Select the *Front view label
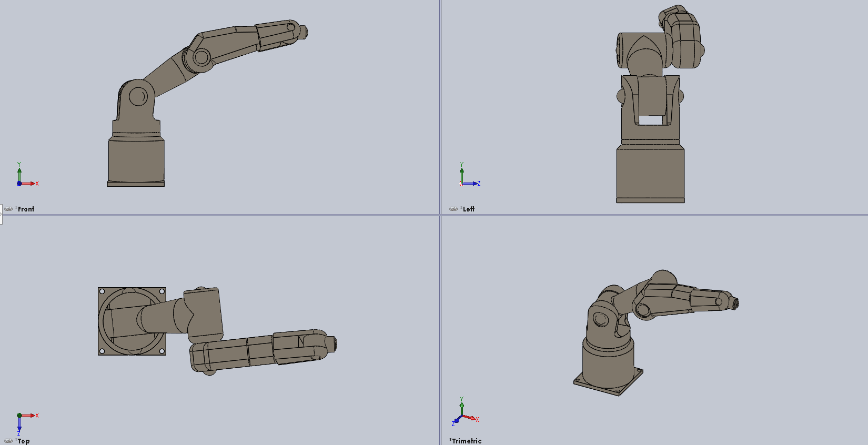 (x=25, y=209)
